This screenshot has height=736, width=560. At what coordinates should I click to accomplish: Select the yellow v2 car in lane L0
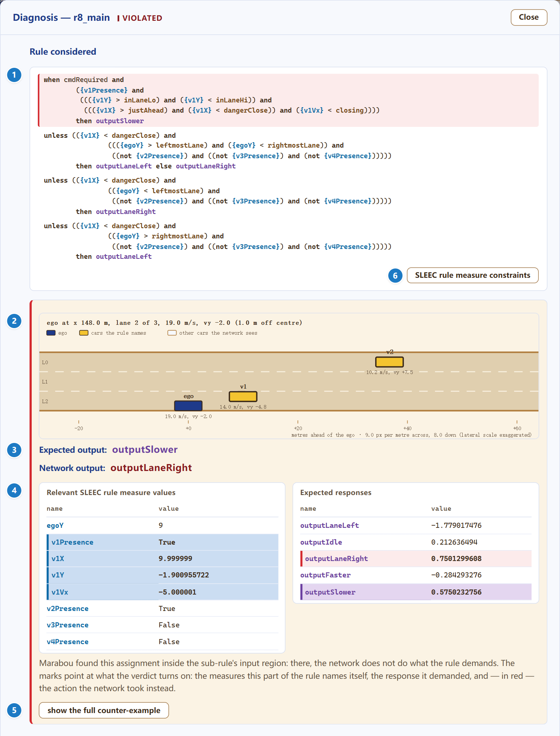click(x=389, y=362)
